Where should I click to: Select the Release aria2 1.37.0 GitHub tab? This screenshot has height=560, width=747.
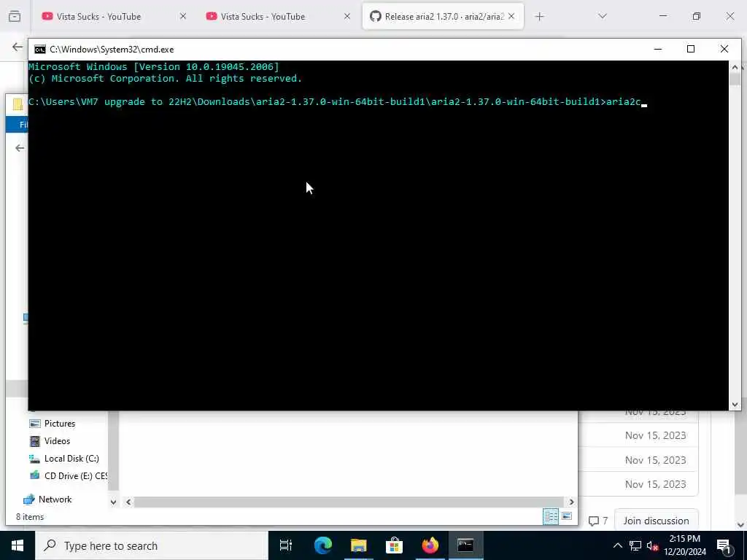click(x=443, y=17)
